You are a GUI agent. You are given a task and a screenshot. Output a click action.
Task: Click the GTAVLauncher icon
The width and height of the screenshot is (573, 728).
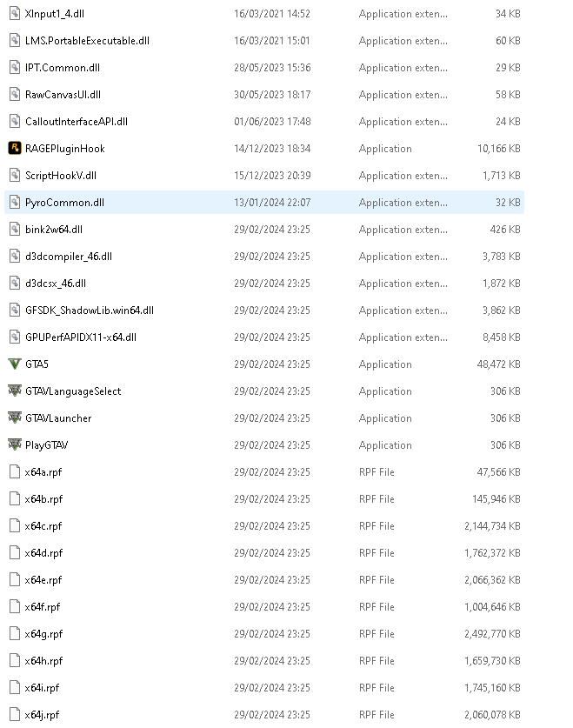14,418
